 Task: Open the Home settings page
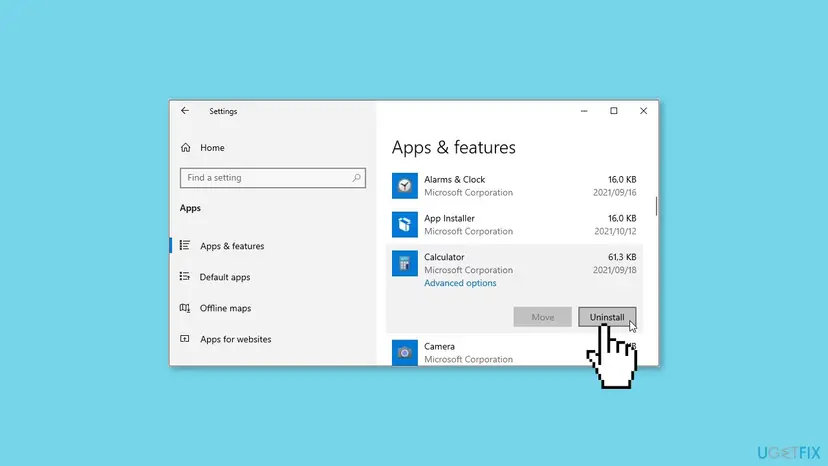click(212, 147)
